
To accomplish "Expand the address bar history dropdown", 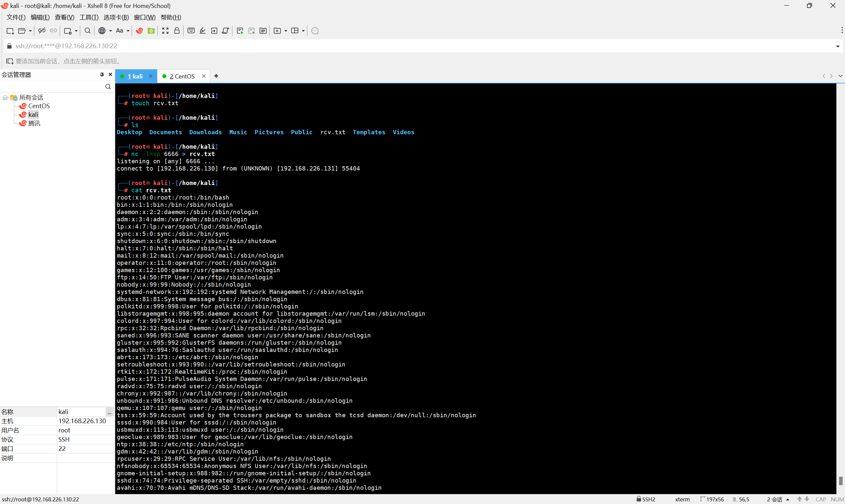I will 837,46.
